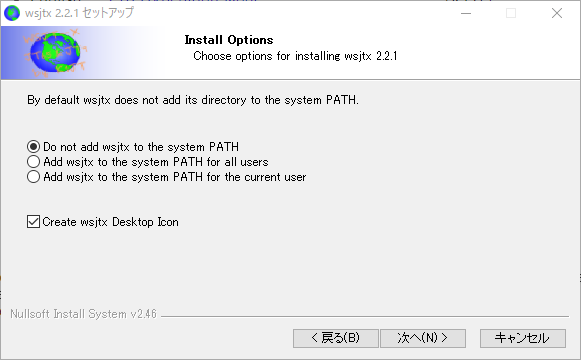Image resolution: width=581 pixels, height=360 pixels.
Task: Minimize the wsjtx setup window
Action: click(466, 13)
